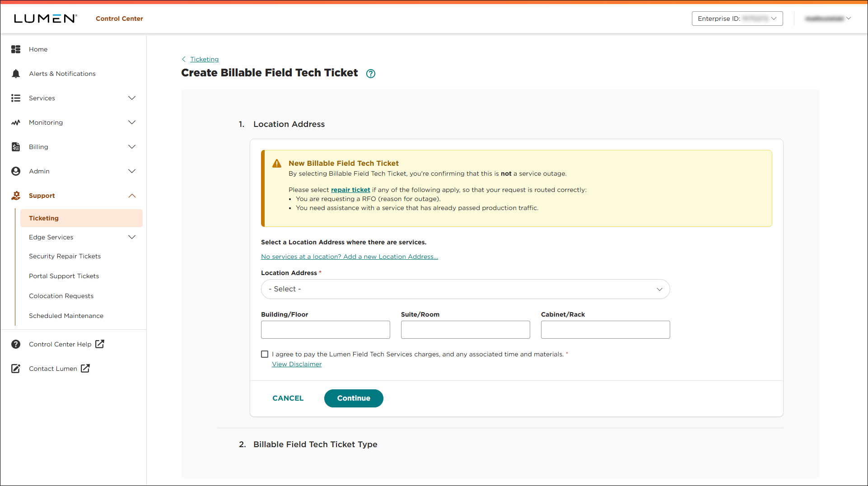Click the help question-mark icon beside page title

pos(370,73)
